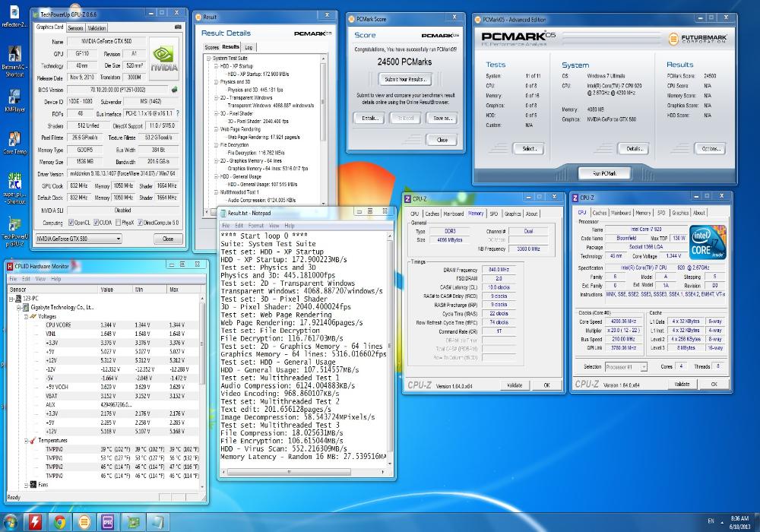The image size is (760, 532).
Task: Open the Scores tab in Result Details
Action: (x=211, y=47)
